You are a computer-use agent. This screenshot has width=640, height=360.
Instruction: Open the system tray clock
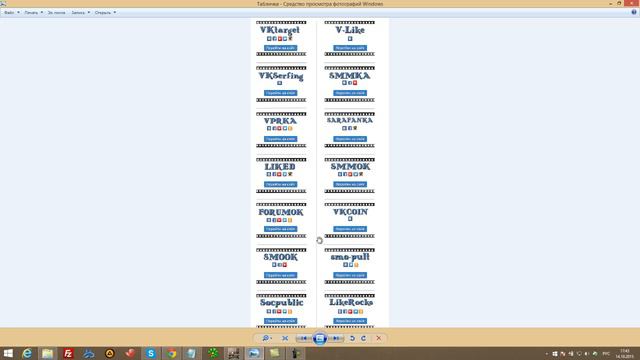tap(624, 353)
